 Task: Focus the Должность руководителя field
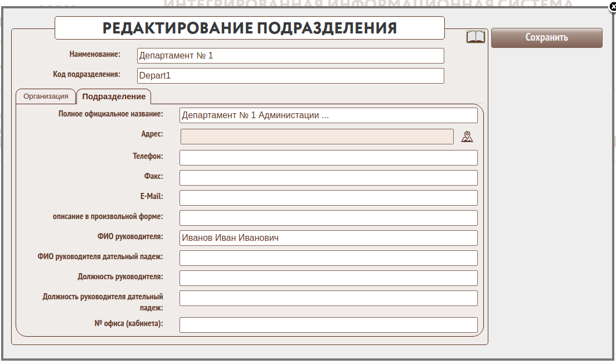[x=328, y=278]
